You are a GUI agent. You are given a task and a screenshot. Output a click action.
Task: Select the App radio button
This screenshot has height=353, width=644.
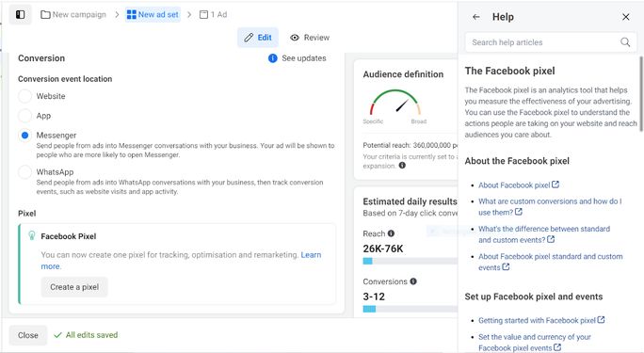click(25, 116)
